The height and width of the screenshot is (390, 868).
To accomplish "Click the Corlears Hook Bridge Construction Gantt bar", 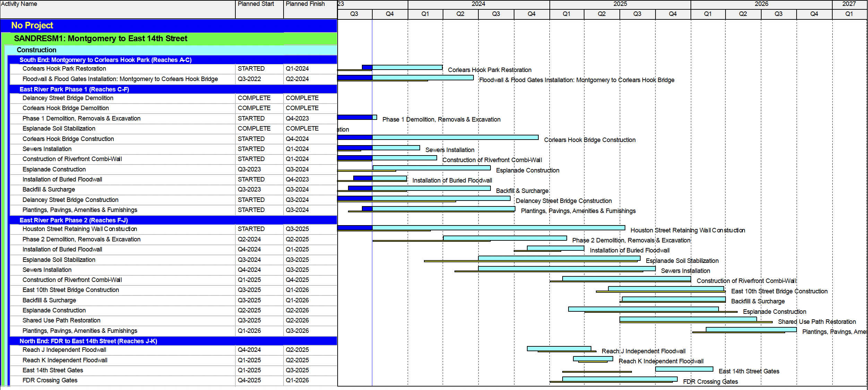I will click(438, 138).
